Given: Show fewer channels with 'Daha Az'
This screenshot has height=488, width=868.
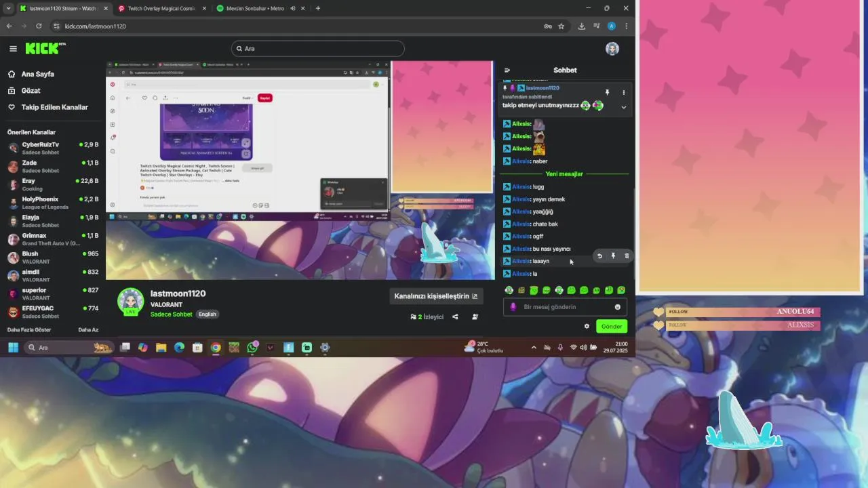Looking at the screenshot, I should pos(88,330).
